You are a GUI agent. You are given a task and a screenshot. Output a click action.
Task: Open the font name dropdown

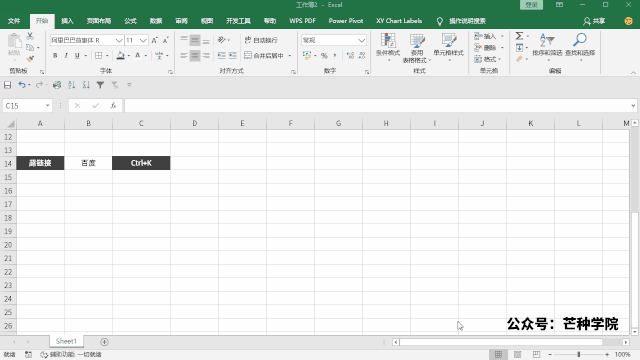click(119, 40)
